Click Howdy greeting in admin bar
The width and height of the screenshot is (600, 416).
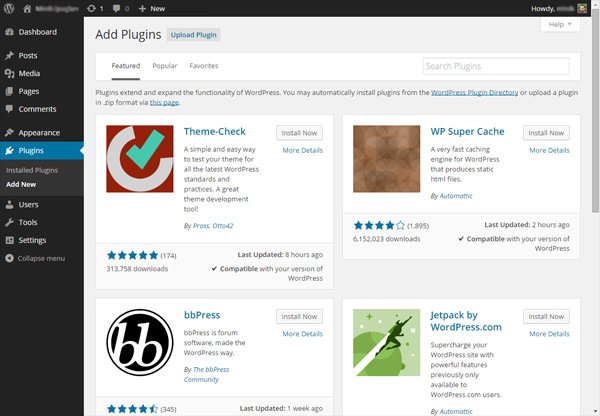coord(543,8)
